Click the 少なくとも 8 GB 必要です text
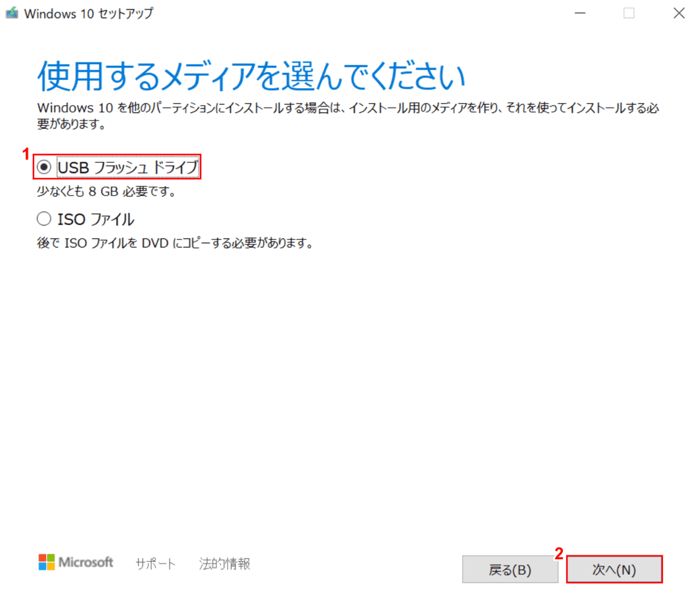 coord(107,192)
